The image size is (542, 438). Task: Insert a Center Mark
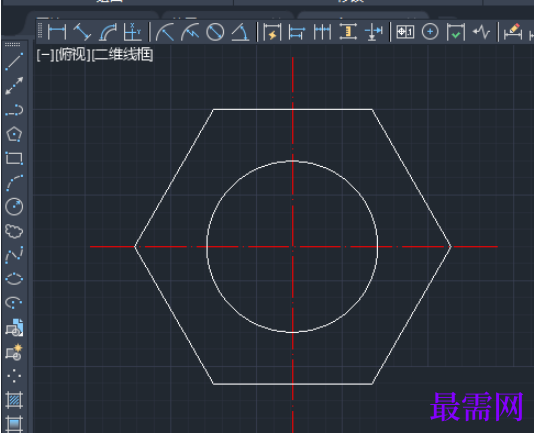[430, 32]
